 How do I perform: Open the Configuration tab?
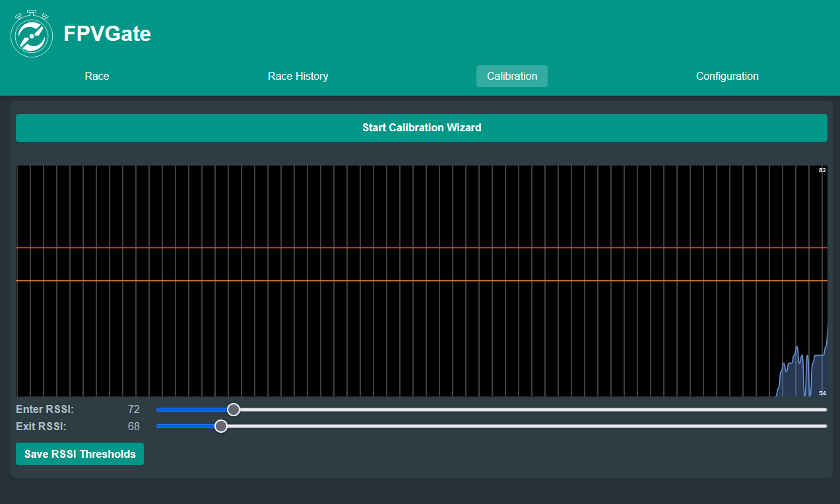727,76
